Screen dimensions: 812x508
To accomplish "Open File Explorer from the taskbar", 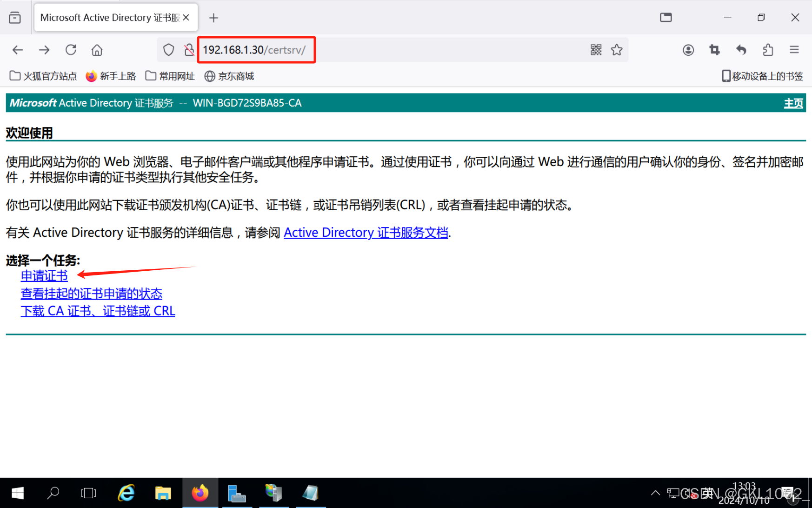I will pyautogui.click(x=163, y=493).
